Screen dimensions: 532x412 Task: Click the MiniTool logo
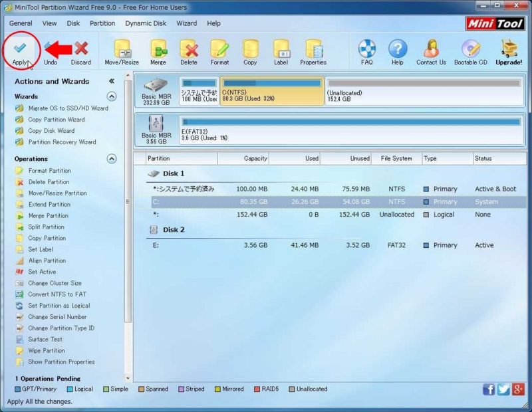(495, 23)
